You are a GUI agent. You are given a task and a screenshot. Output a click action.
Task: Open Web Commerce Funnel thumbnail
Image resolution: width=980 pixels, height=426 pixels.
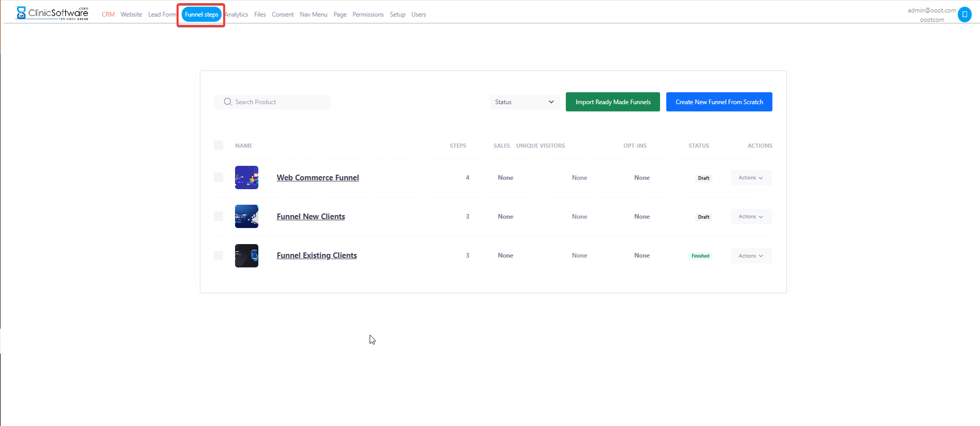point(246,178)
